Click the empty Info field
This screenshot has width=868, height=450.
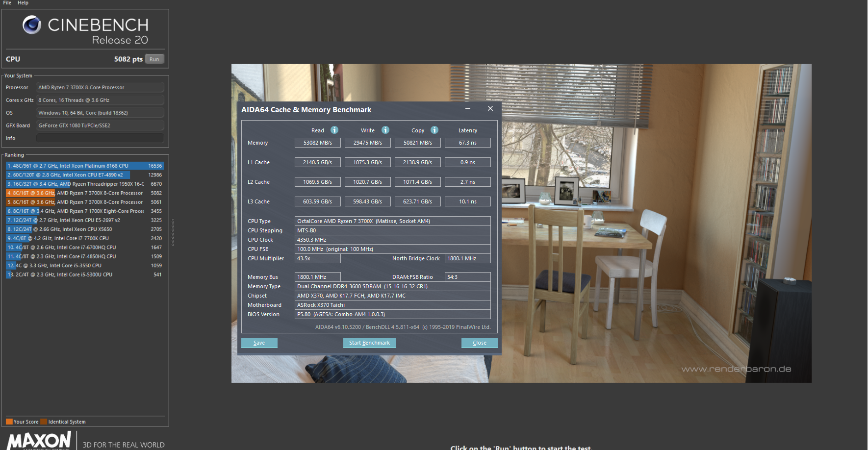tap(100, 138)
